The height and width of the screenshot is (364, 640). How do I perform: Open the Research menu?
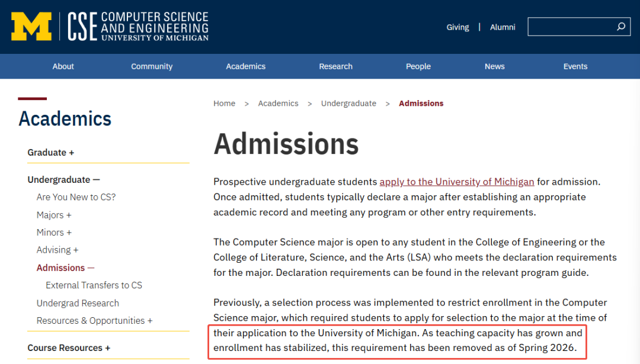pos(335,66)
